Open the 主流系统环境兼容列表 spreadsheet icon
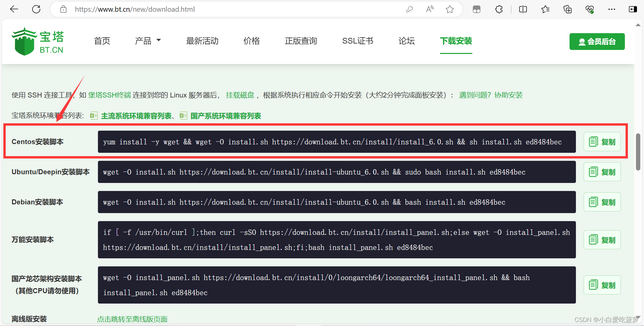The width and height of the screenshot is (644, 326). click(x=94, y=116)
